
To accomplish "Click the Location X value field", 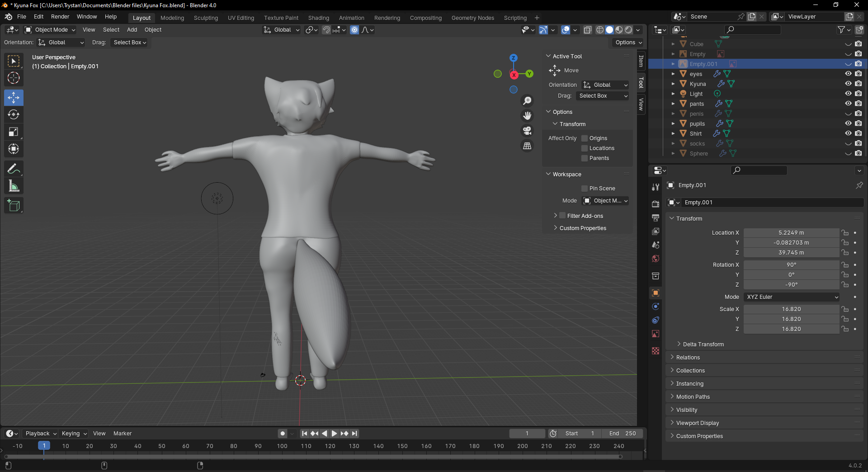I will pyautogui.click(x=791, y=233).
